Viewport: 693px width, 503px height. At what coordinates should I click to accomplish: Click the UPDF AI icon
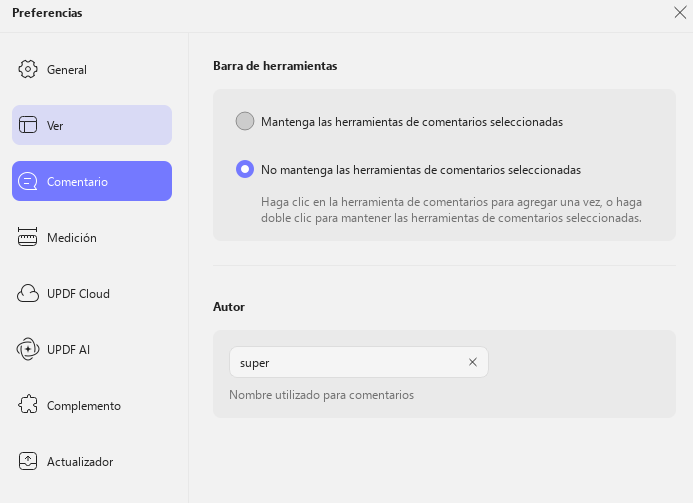(x=28, y=349)
